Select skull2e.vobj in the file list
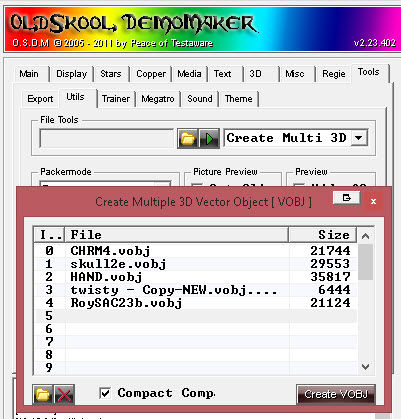 [196, 264]
